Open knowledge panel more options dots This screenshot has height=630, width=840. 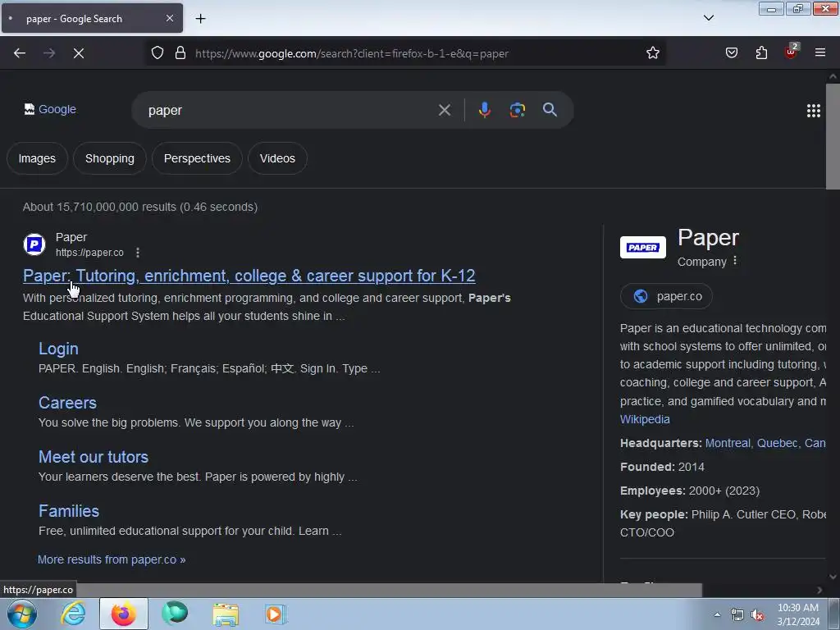click(735, 260)
